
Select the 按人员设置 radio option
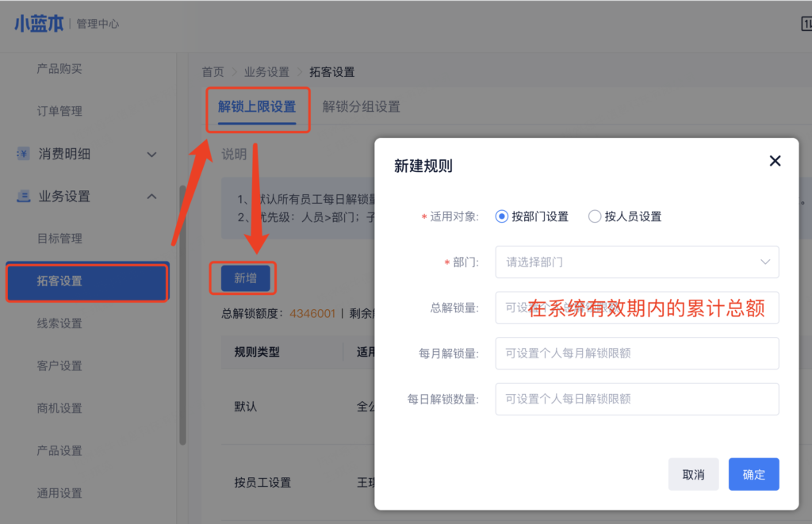595,216
